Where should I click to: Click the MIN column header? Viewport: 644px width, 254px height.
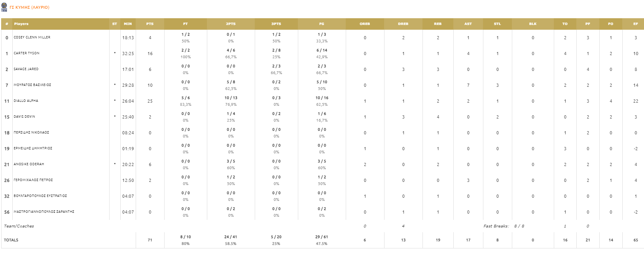pyautogui.click(x=128, y=24)
